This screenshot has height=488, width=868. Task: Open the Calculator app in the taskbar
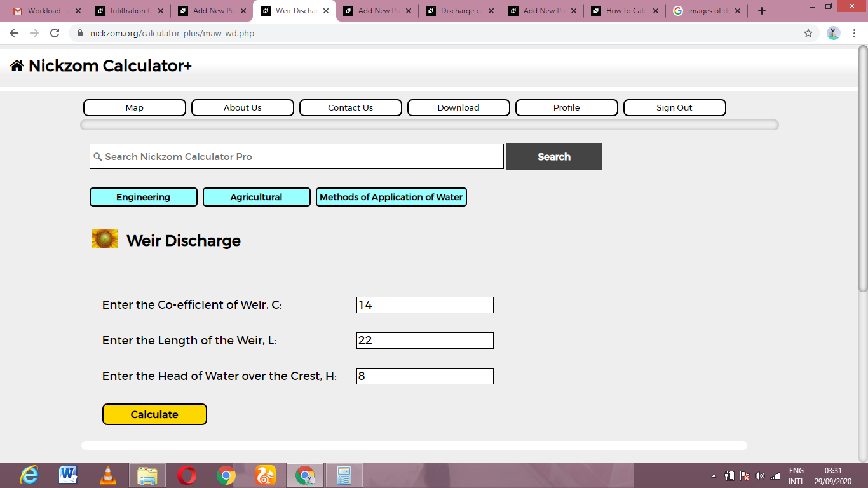[x=344, y=475]
